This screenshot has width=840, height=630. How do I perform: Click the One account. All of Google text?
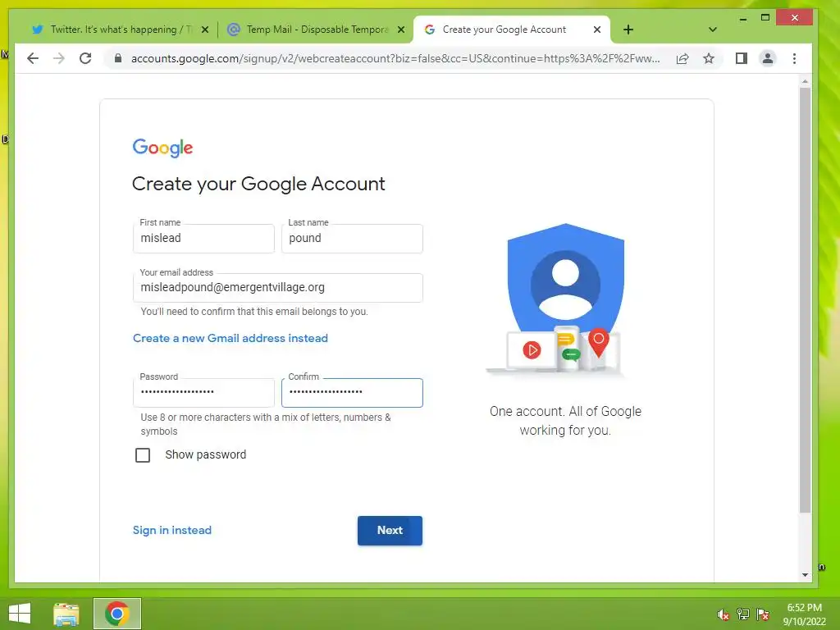pyautogui.click(x=565, y=421)
